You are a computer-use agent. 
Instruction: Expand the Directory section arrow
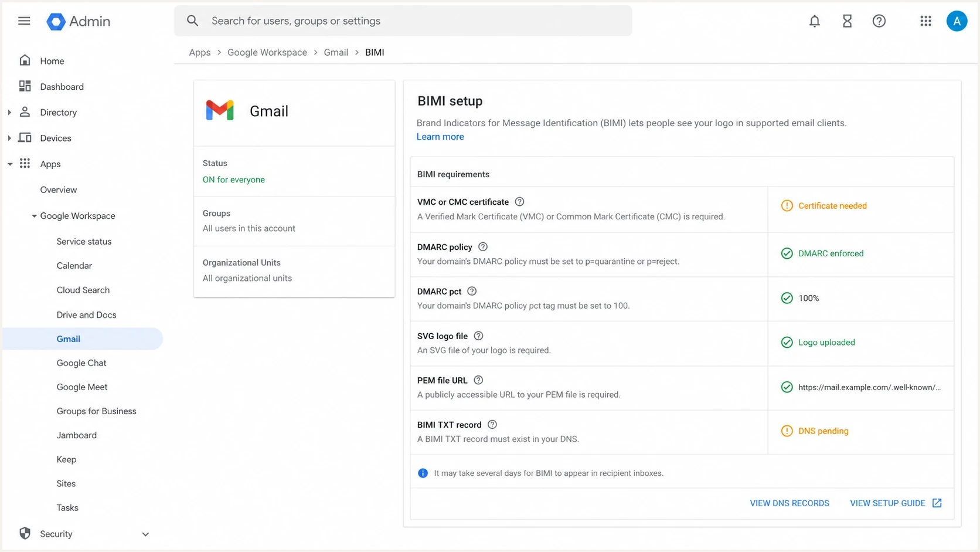[9, 112]
